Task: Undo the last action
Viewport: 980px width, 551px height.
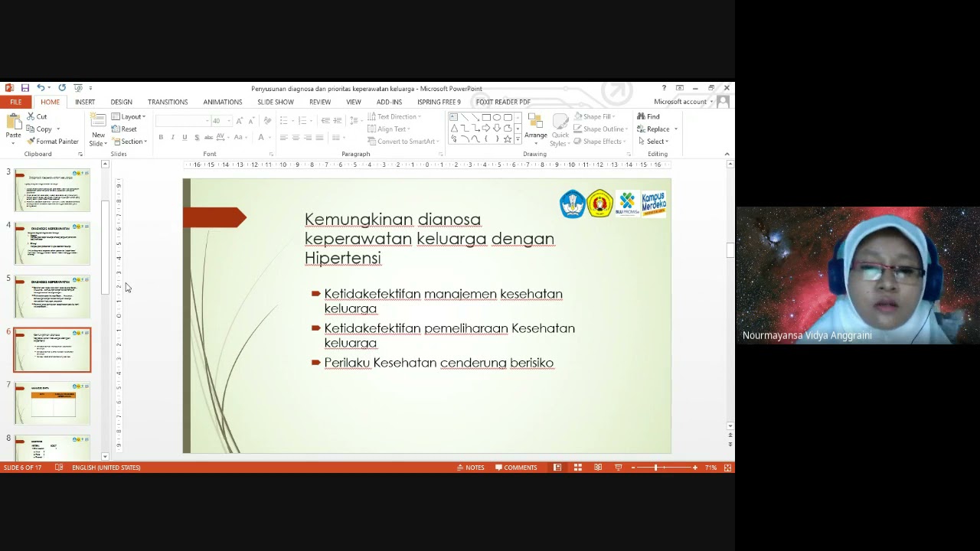Action: [41, 88]
